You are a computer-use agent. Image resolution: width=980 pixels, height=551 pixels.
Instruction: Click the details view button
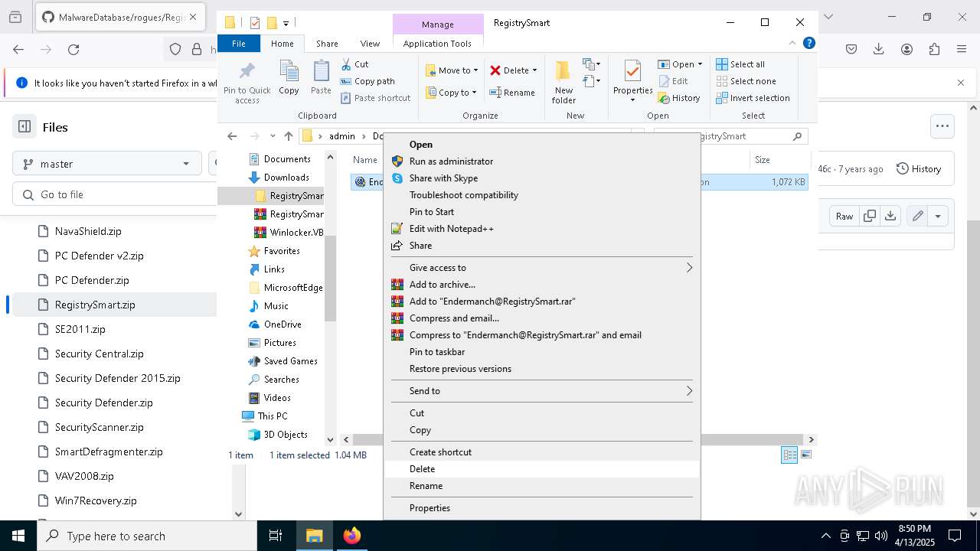tap(789, 455)
